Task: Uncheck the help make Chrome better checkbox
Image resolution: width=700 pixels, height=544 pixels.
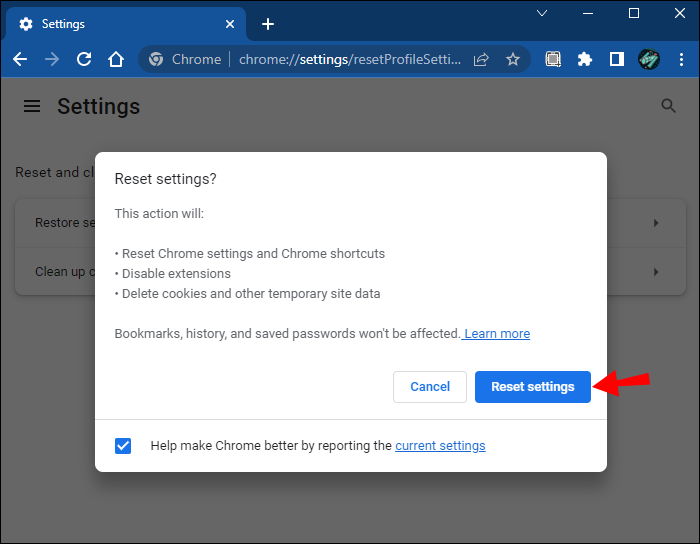Action: pyautogui.click(x=123, y=446)
